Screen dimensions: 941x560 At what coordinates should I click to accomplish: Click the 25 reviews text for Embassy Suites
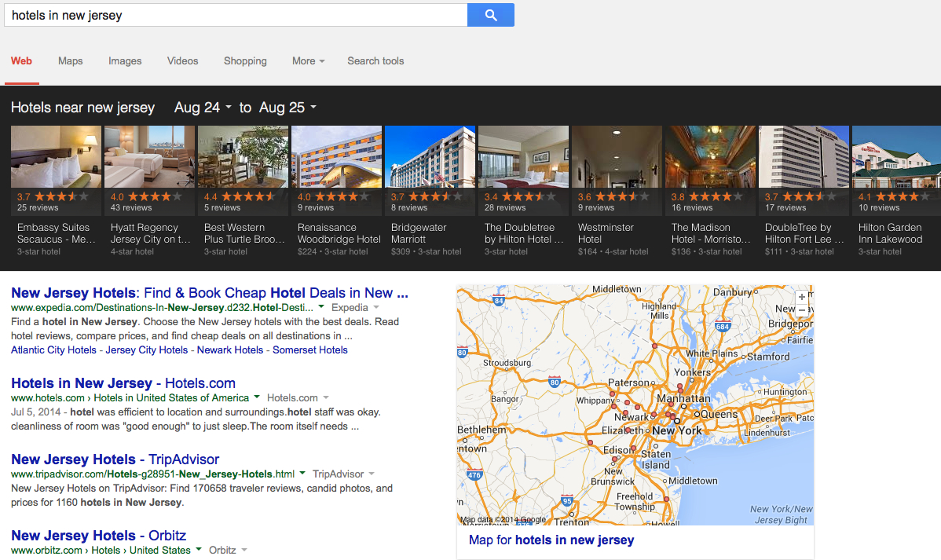(38, 207)
